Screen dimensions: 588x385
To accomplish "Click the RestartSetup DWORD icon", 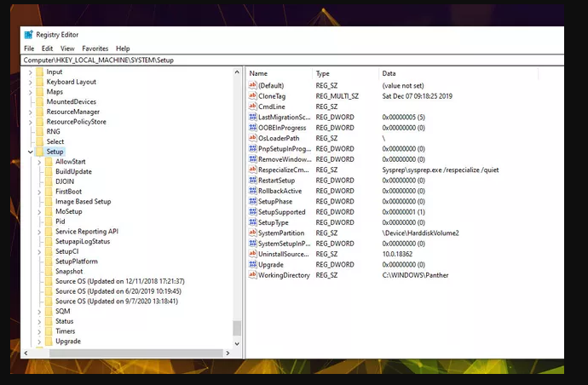I will (x=253, y=181).
